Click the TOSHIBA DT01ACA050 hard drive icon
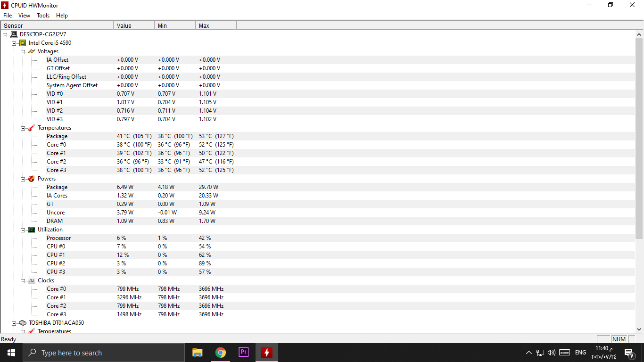Screen dimensions: 644x362 tap(23, 323)
